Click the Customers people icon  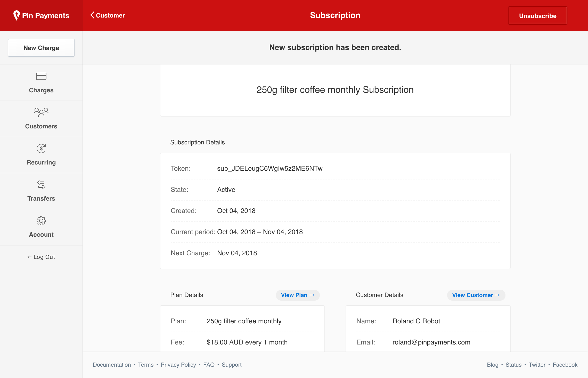[x=41, y=112]
